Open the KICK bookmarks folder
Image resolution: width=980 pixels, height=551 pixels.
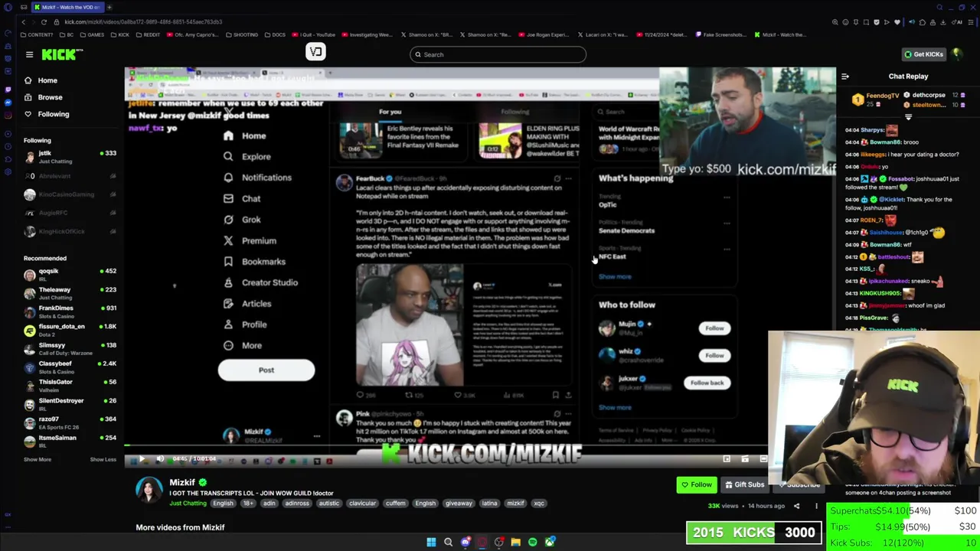coord(119,34)
